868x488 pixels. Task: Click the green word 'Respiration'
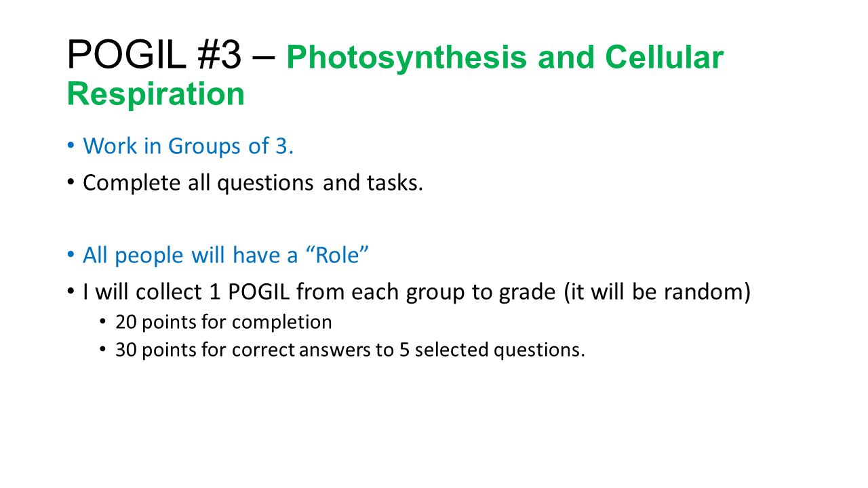point(155,94)
